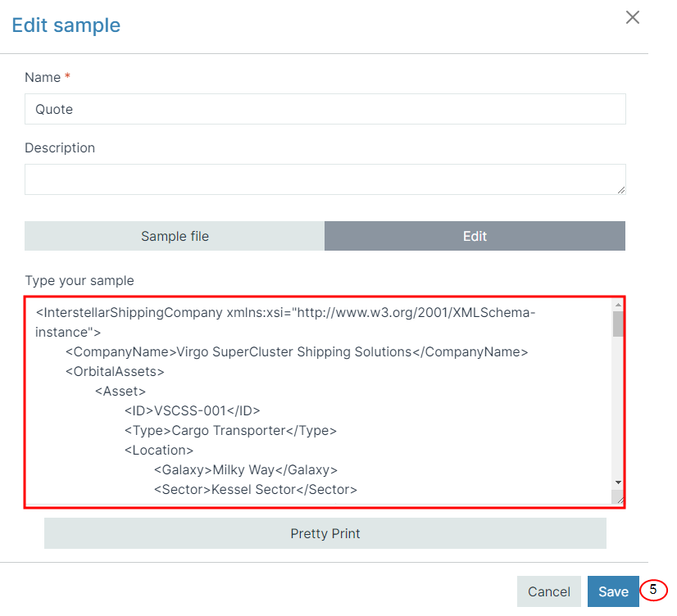Place cursor on the OrbitalAssets tag line

tap(115, 371)
